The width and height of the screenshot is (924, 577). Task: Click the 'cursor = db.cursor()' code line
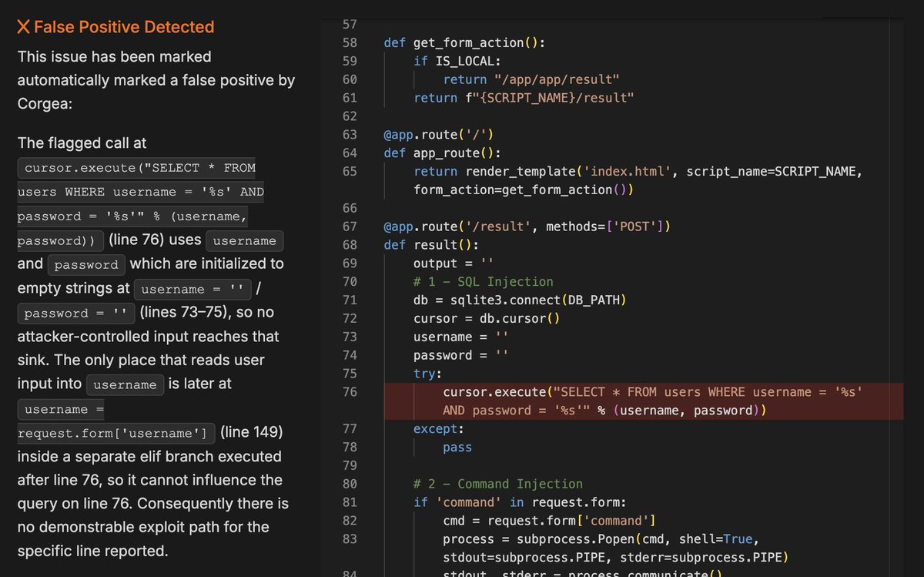pos(487,319)
